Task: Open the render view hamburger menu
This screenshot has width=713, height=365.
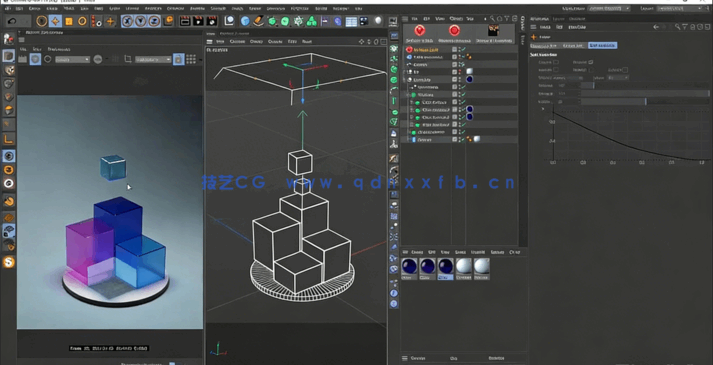Action: (21, 40)
